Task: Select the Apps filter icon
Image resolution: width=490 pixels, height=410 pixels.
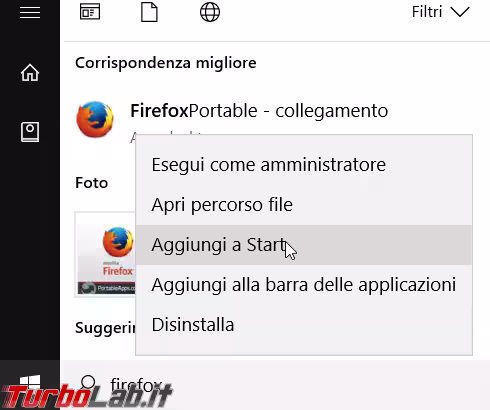Action: pyautogui.click(x=90, y=12)
